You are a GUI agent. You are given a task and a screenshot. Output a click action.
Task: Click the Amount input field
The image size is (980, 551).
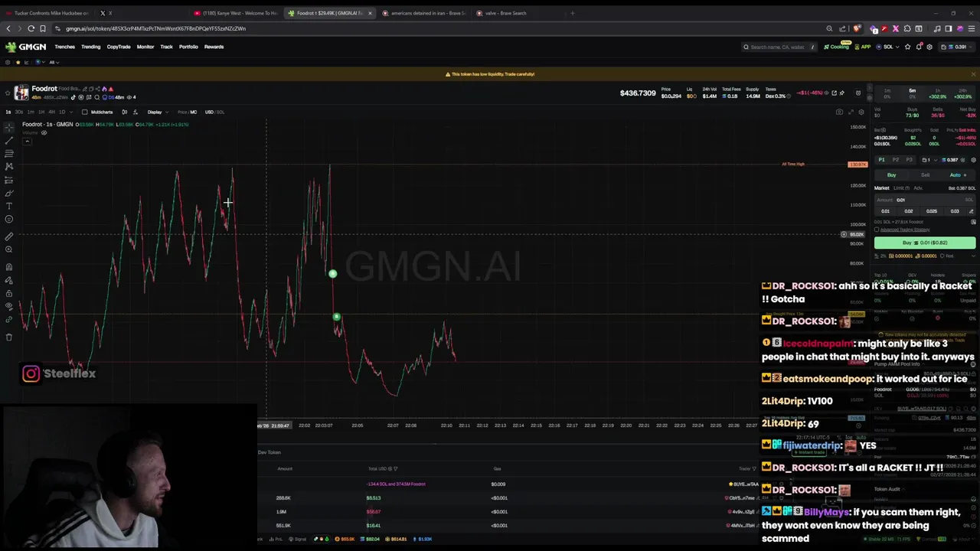[925, 200]
